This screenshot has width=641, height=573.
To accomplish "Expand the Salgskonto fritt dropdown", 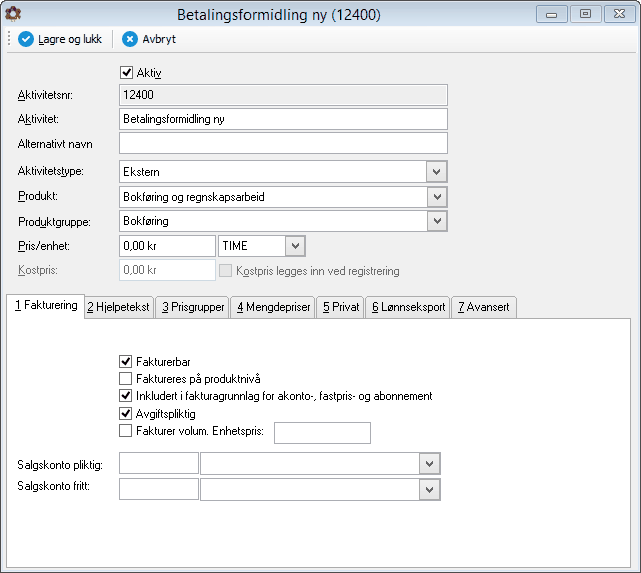I will (429, 490).
